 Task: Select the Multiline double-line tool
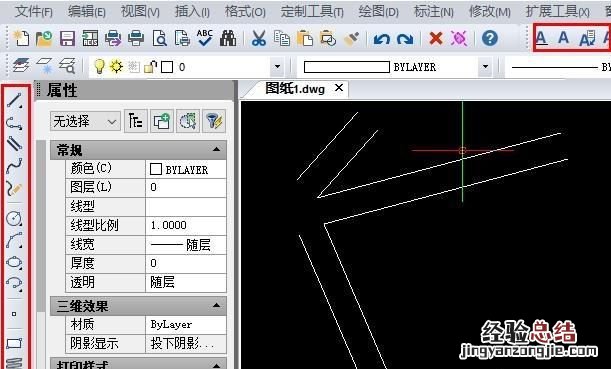click(x=14, y=143)
